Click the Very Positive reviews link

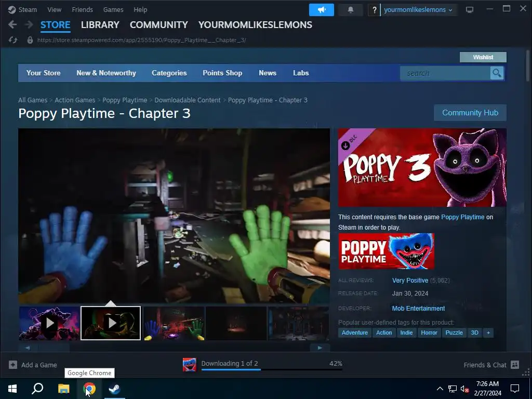(x=410, y=281)
